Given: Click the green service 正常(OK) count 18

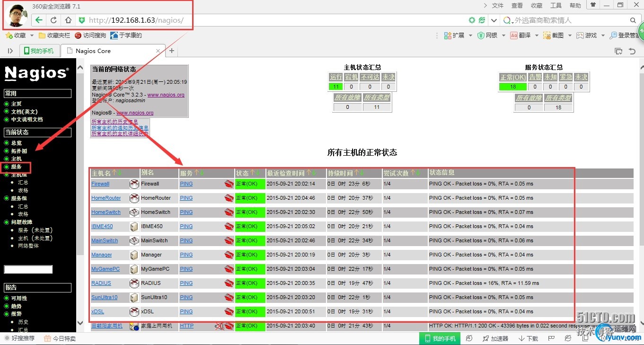Looking at the screenshot, I should (x=513, y=87).
